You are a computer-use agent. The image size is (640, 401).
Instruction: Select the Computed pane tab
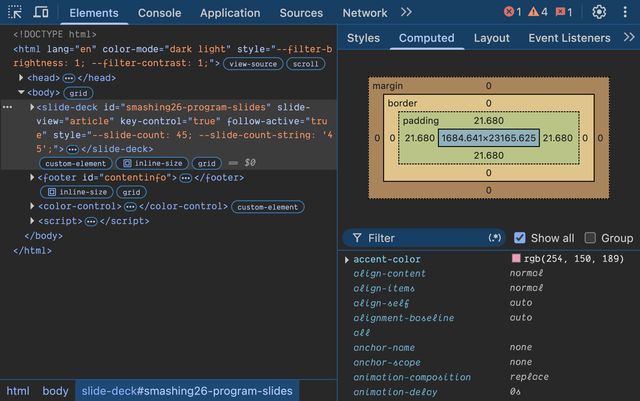pyautogui.click(x=427, y=38)
